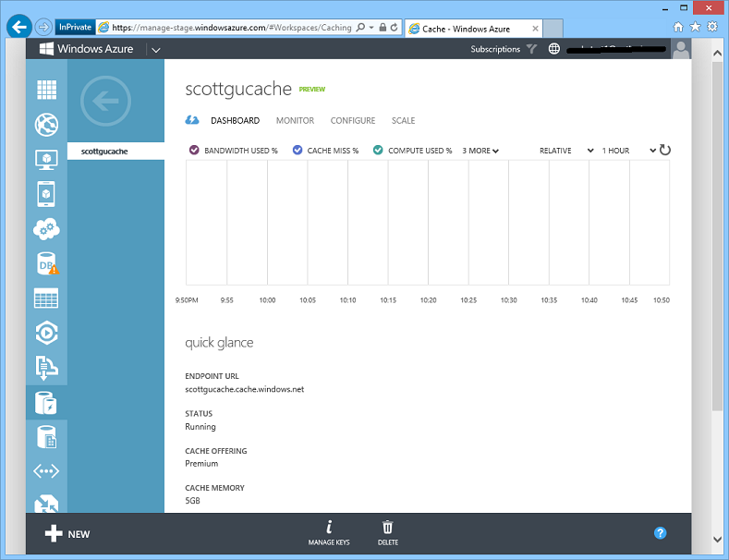Screen dimensions: 729x560
Task: Reload page using address bar refresh icon
Action: coord(394,28)
